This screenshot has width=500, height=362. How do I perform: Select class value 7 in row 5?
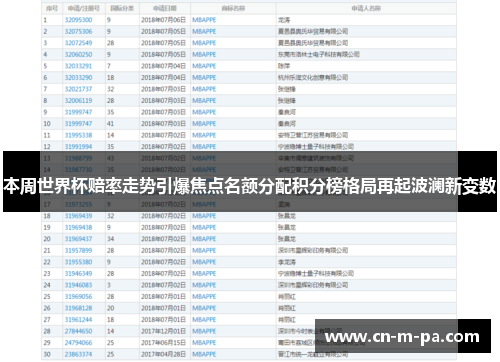pyautogui.click(x=109, y=66)
